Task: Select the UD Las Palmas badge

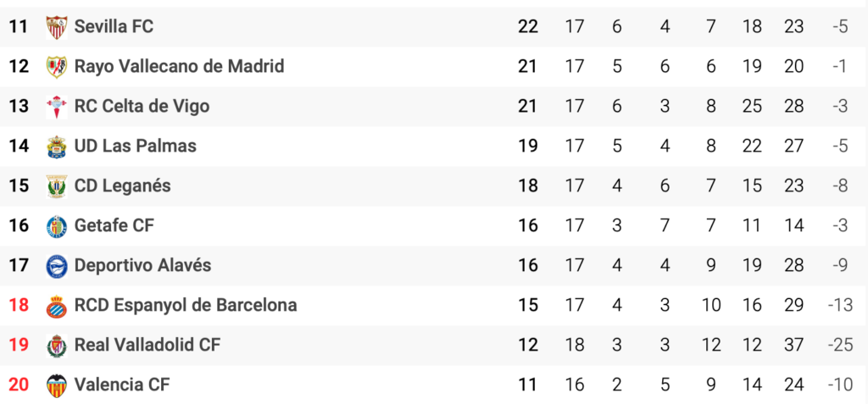Action: coord(57,147)
